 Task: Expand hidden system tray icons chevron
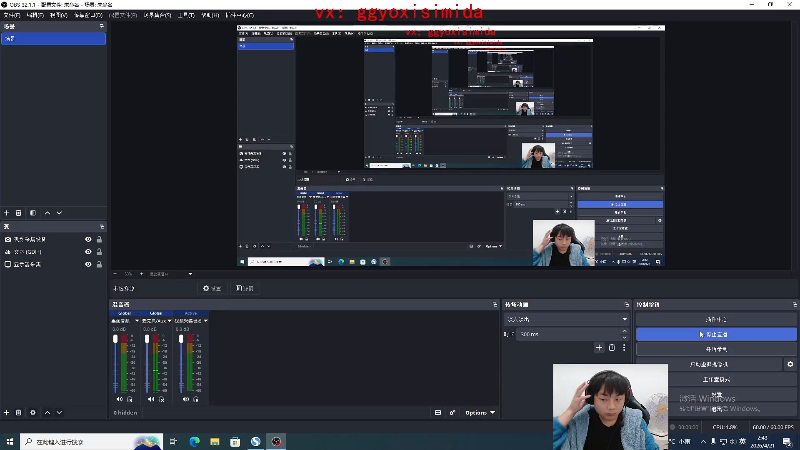point(703,442)
